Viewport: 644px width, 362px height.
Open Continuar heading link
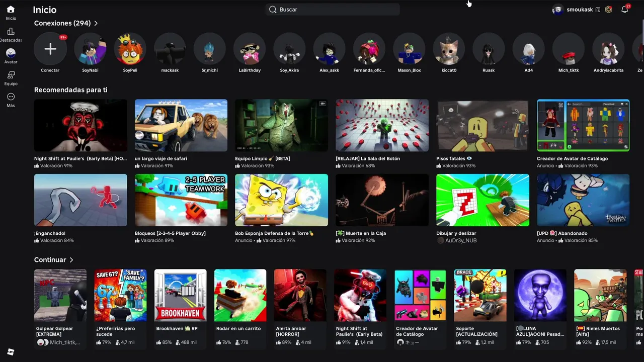click(x=50, y=260)
